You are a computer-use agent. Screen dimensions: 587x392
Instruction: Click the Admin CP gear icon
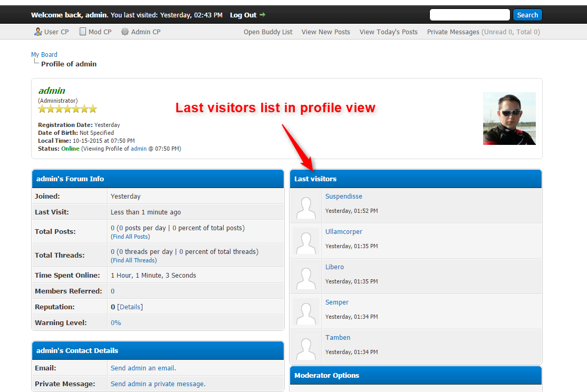[125, 32]
